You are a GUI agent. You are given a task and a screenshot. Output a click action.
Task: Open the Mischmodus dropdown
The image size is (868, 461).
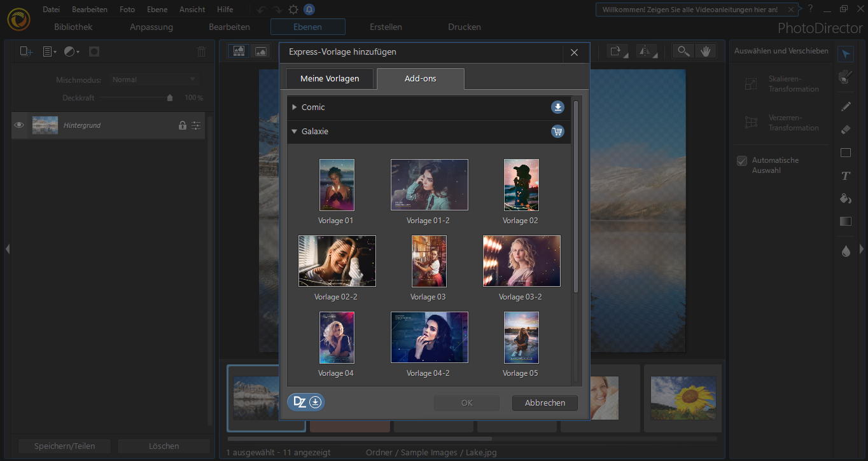click(x=153, y=79)
